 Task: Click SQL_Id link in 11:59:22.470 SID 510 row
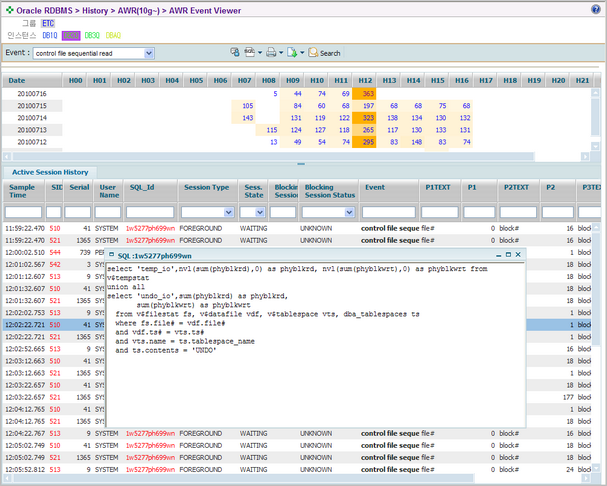[x=150, y=228]
